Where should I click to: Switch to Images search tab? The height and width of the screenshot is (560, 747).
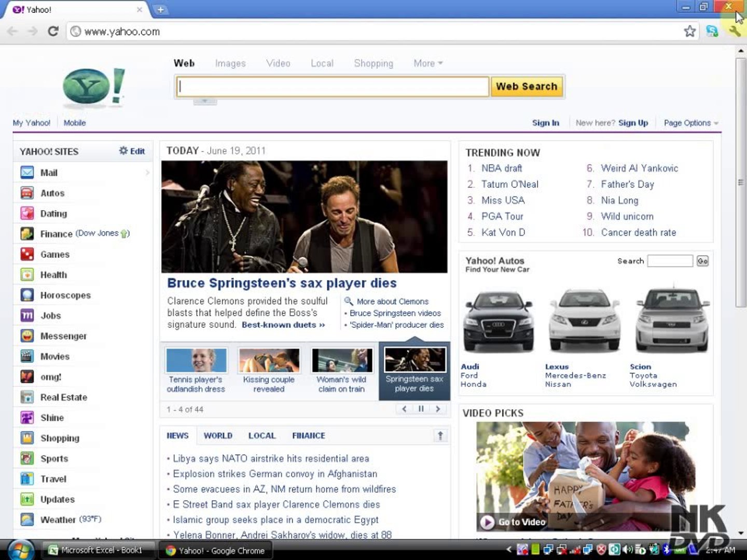pos(230,63)
